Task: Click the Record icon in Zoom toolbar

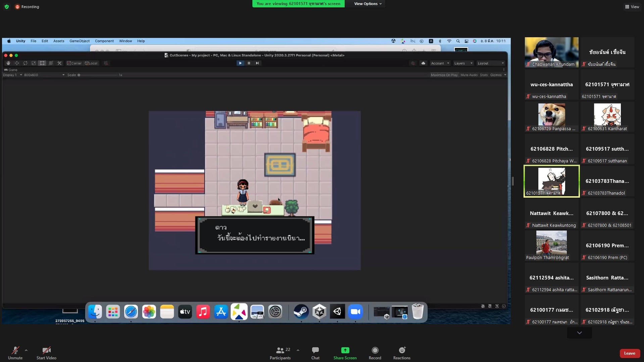Action: pos(375,350)
